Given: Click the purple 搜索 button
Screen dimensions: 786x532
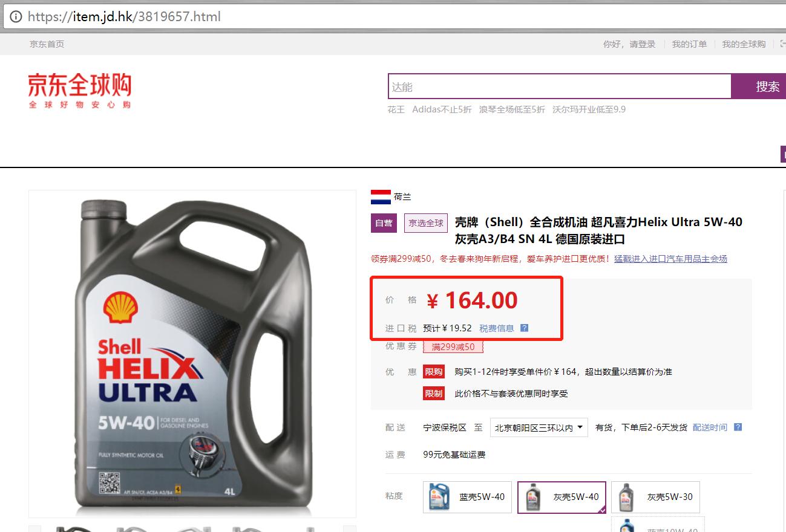Looking at the screenshot, I should pos(759,86).
